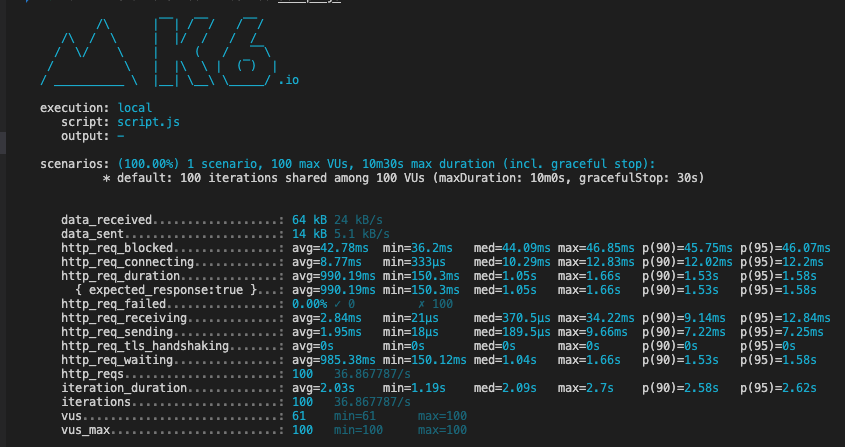Click the '14 kB' data sent value

(309, 234)
